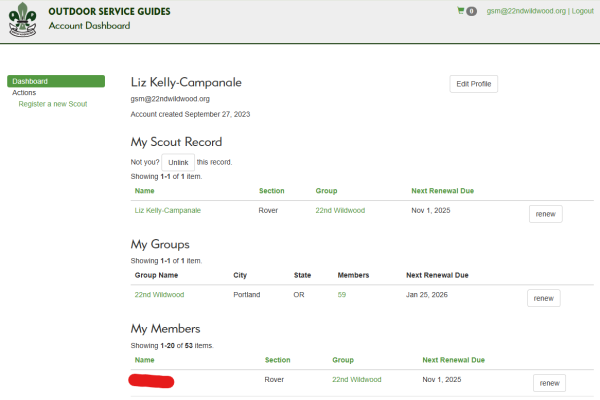Open the shopping cart icon
The image size is (600, 400).
461,11
